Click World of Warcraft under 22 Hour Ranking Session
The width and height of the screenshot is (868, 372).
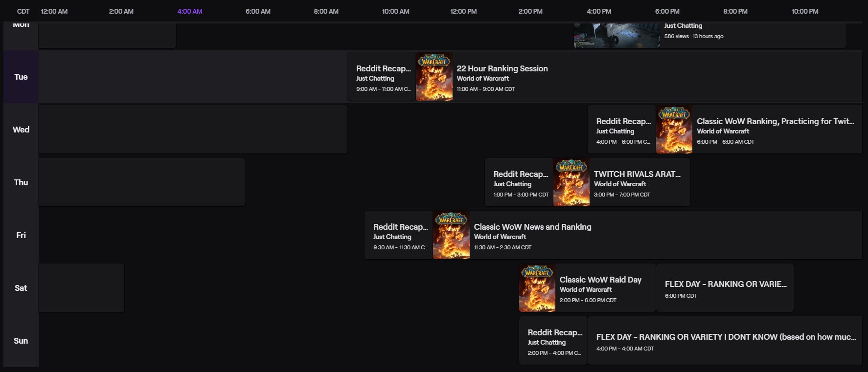click(483, 78)
